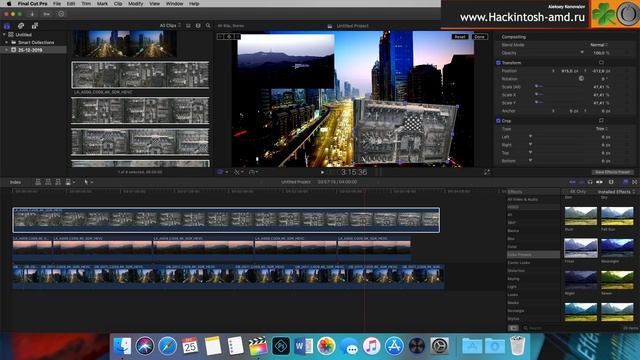Screen dimensions: 640x360
Task: Toggle audio skimming headphones icon
Action: pos(590,182)
